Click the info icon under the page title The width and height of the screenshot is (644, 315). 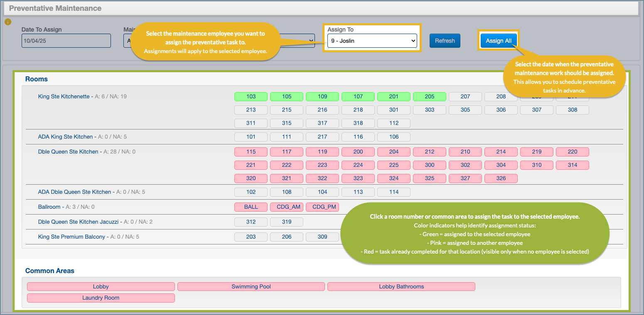tap(7, 22)
